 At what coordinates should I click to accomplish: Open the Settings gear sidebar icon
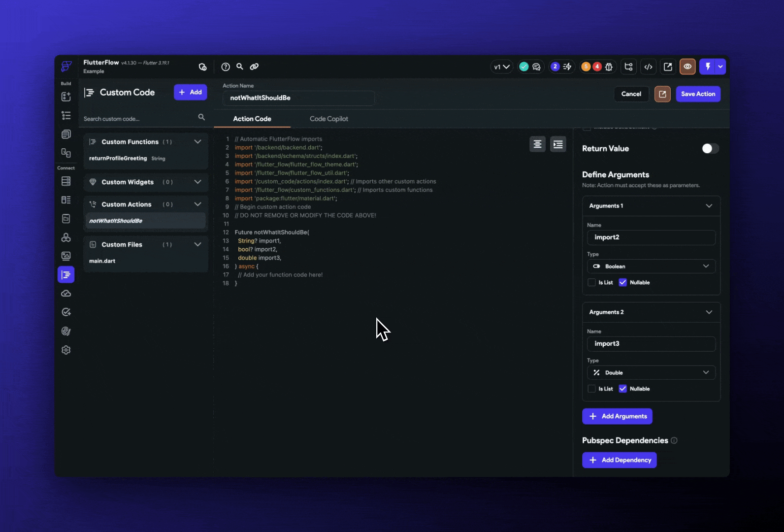click(66, 350)
